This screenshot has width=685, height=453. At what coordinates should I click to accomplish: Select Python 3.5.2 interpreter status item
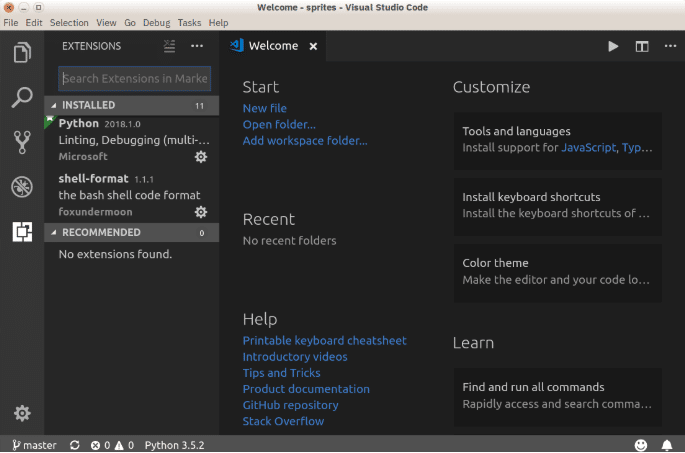click(174, 445)
